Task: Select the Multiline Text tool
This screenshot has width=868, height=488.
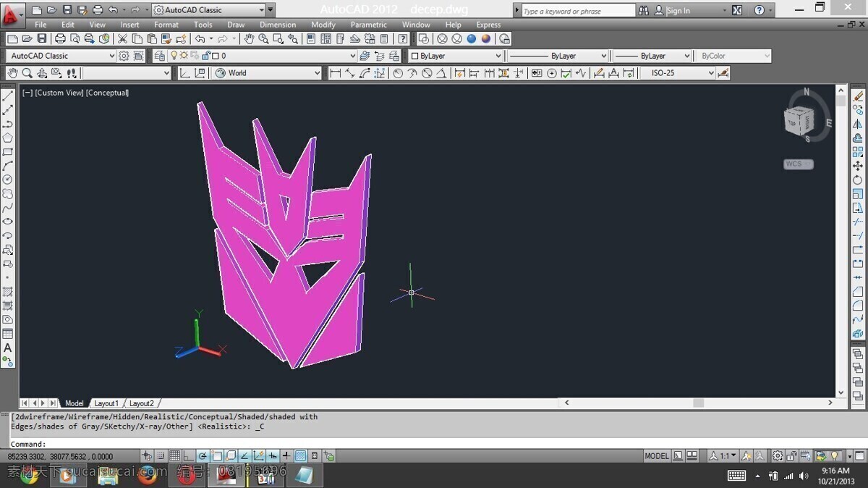Action: [8, 348]
